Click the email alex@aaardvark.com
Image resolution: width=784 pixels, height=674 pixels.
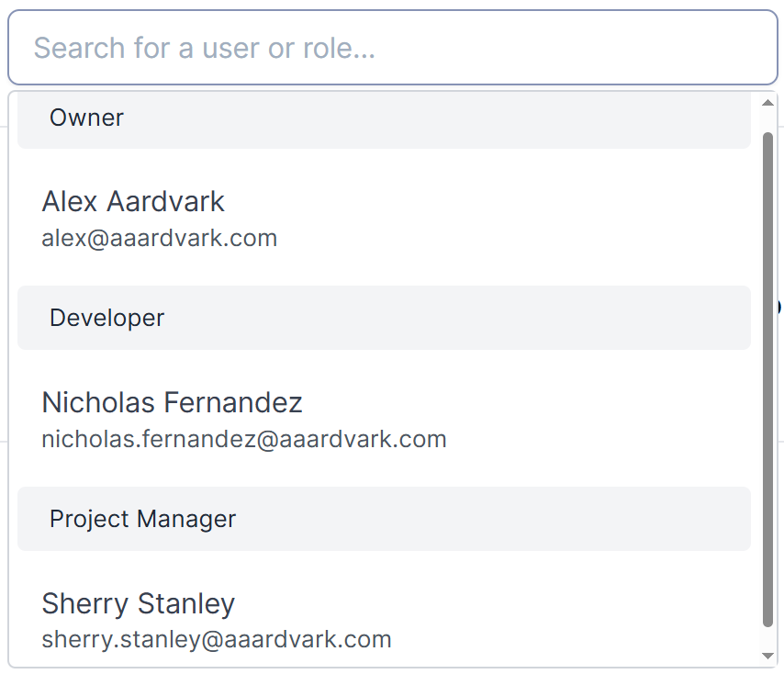coord(159,238)
